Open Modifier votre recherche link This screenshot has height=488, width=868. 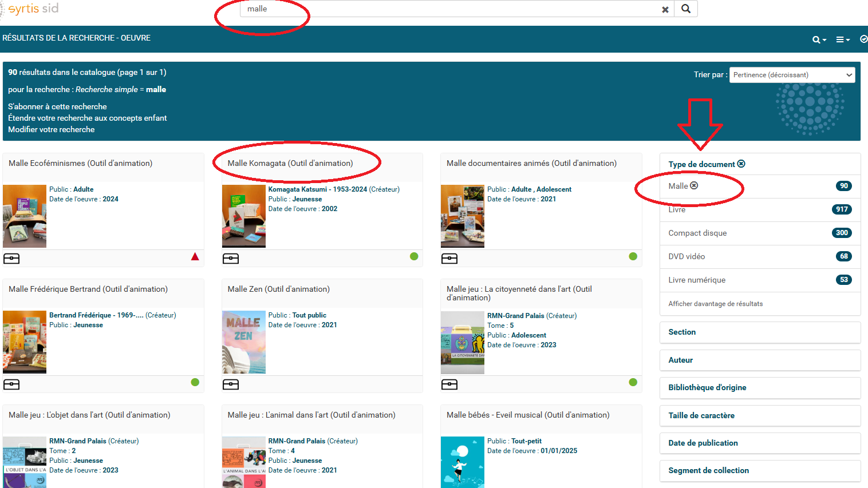(52, 129)
